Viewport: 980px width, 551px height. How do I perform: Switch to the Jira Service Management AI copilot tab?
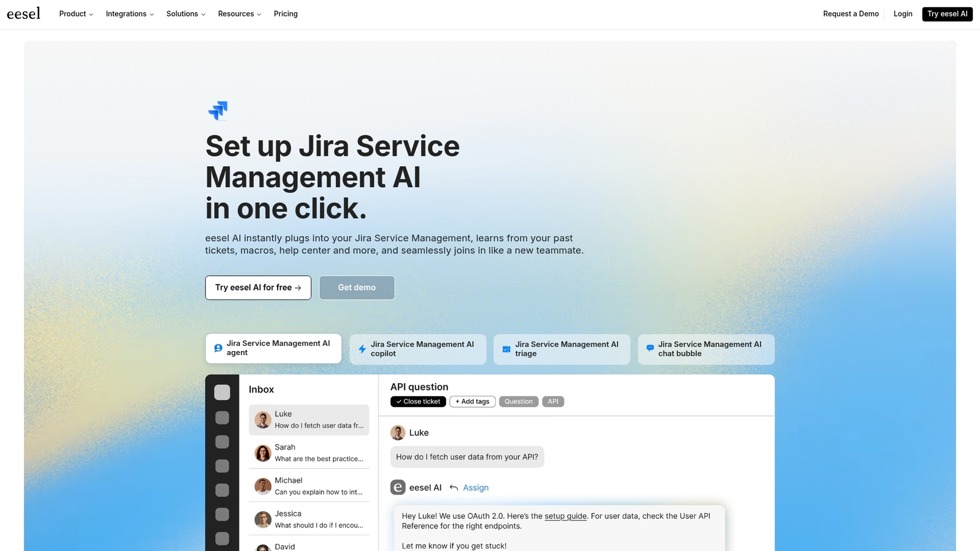coord(418,349)
